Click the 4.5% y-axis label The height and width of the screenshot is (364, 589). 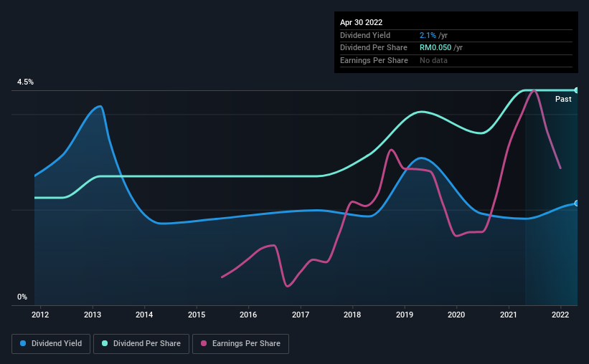point(25,82)
